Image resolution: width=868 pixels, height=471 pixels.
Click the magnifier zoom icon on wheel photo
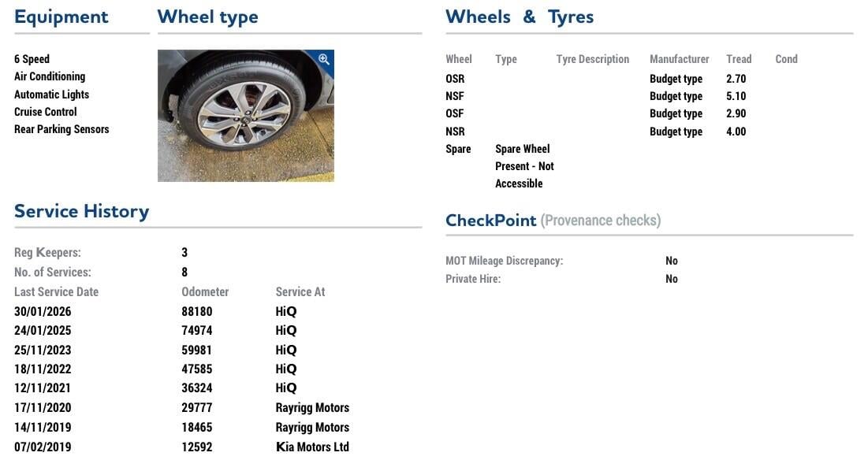(x=324, y=60)
